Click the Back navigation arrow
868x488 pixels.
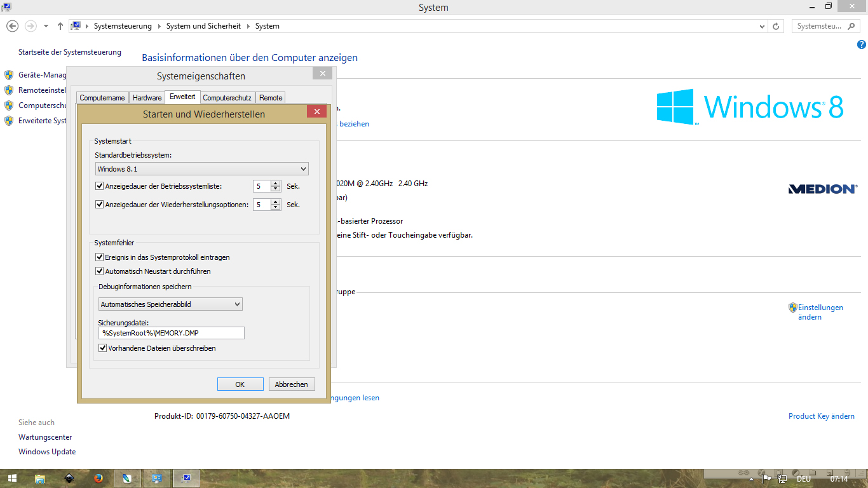coord(12,26)
